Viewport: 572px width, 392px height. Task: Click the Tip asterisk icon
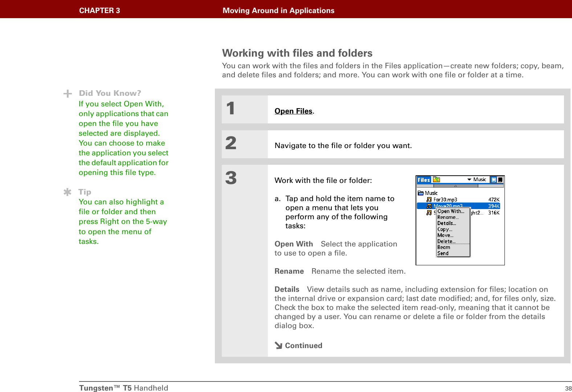68,192
